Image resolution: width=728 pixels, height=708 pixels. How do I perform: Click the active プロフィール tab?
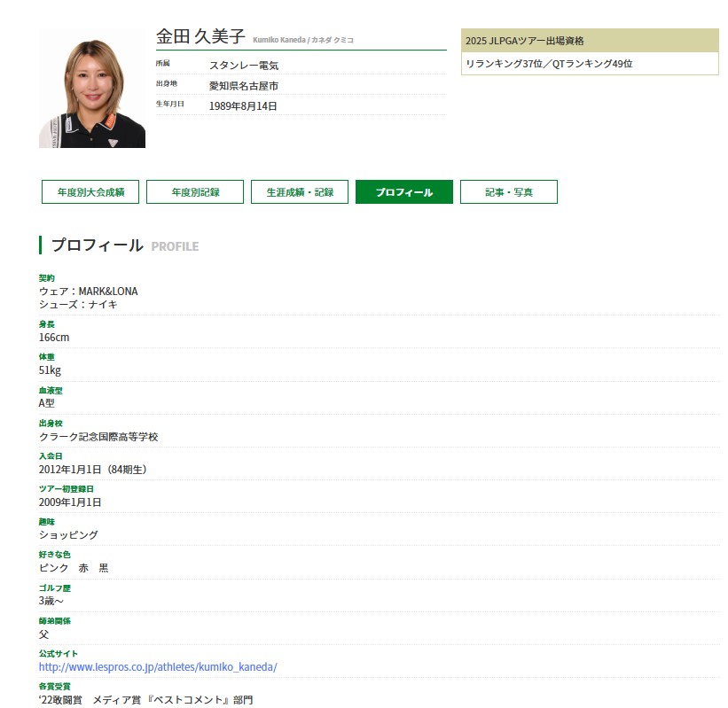404,192
